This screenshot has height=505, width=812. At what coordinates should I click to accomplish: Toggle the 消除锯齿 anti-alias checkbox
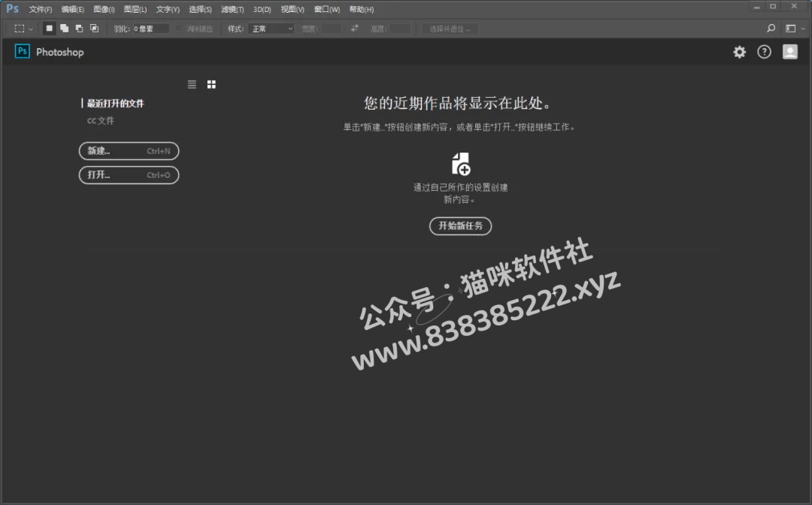179,29
